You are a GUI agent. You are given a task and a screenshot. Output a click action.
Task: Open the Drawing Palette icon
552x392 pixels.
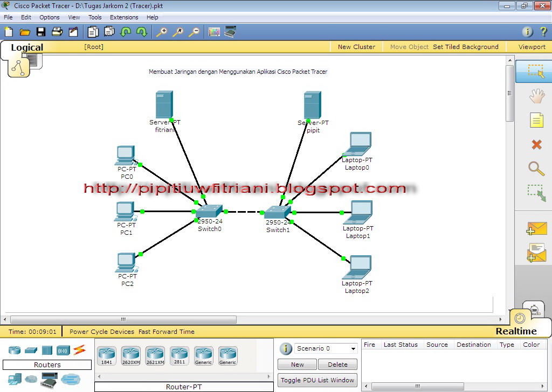214,32
